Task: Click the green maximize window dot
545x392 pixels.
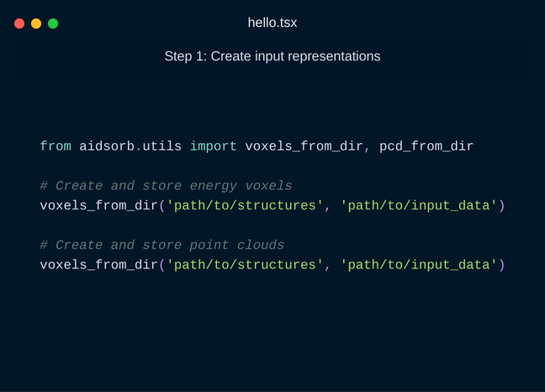Action: pyautogui.click(x=53, y=24)
